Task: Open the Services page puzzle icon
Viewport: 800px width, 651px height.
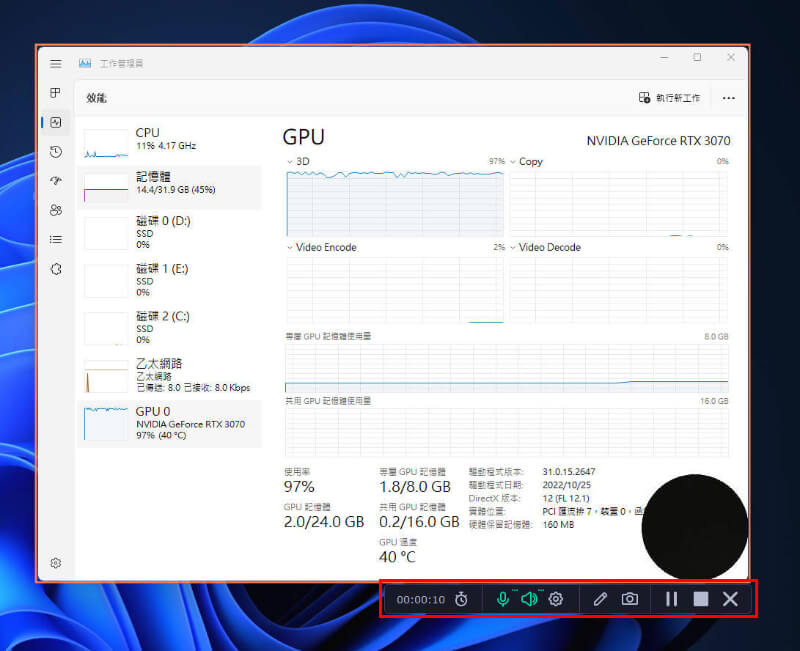Action: pos(56,269)
